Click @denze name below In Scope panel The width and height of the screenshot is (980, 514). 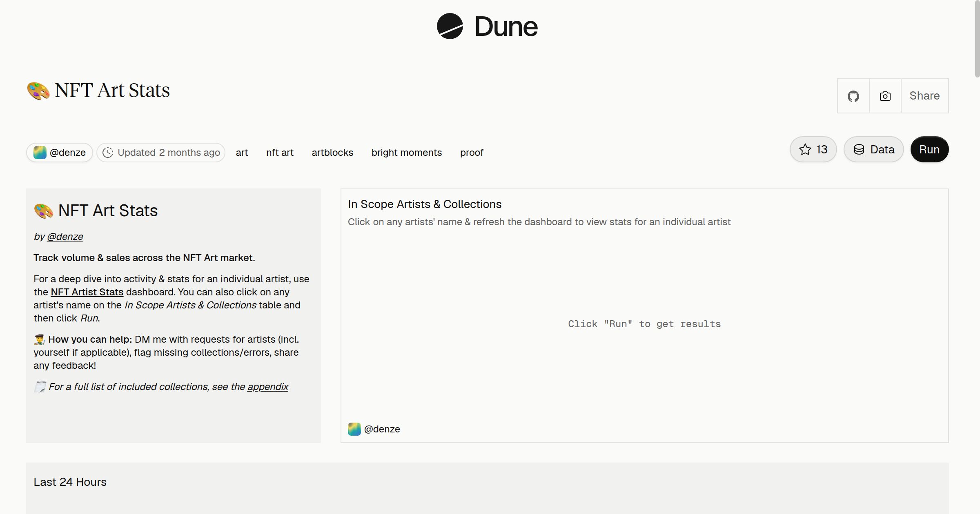tap(382, 429)
